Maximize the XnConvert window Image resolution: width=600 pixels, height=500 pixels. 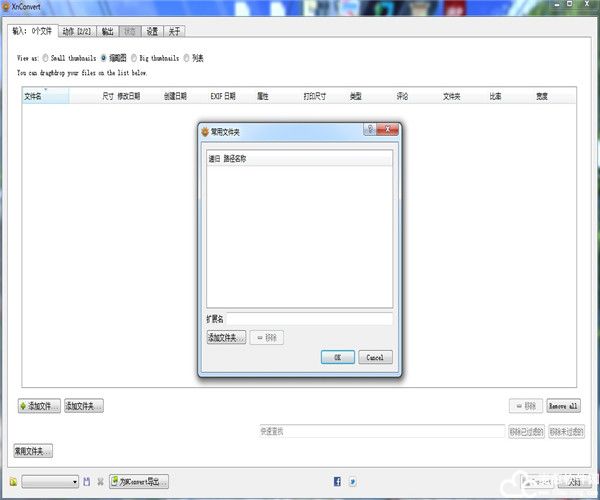(570, 4)
